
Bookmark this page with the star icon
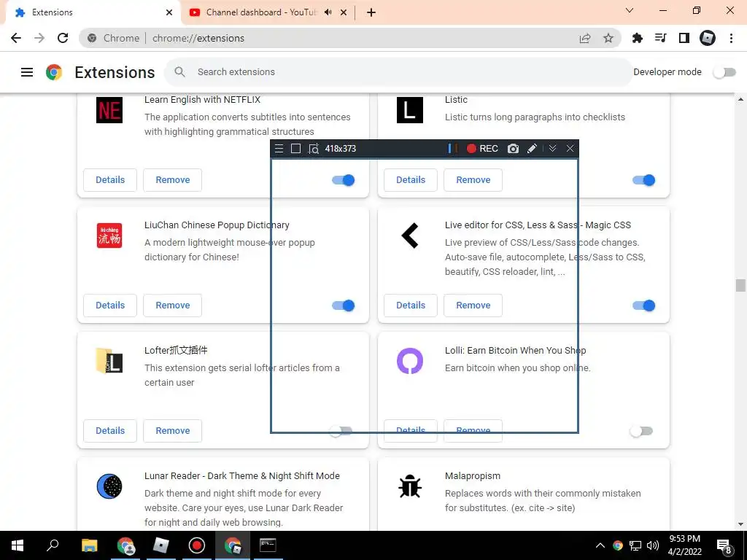click(608, 38)
